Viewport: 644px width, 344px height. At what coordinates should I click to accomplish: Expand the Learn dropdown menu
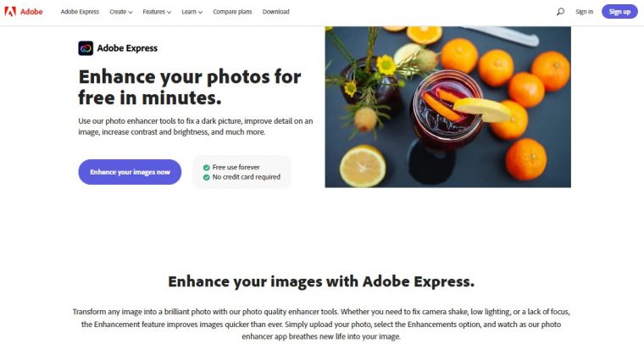coord(192,12)
